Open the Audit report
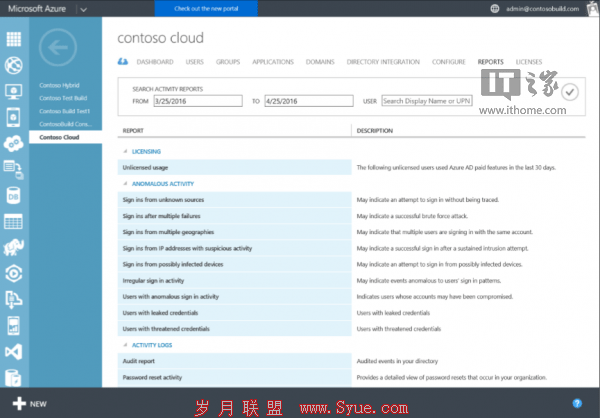The width and height of the screenshot is (600, 418). pyautogui.click(x=235, y=361)
